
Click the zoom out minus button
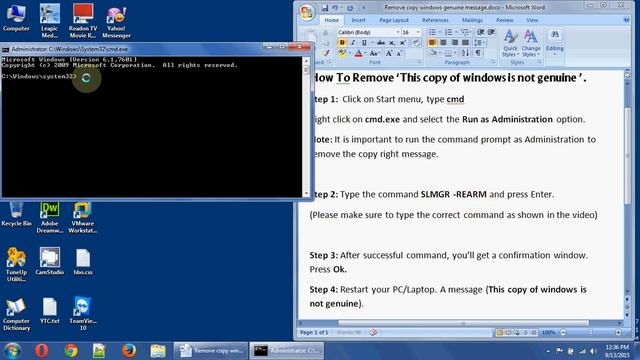563,333
